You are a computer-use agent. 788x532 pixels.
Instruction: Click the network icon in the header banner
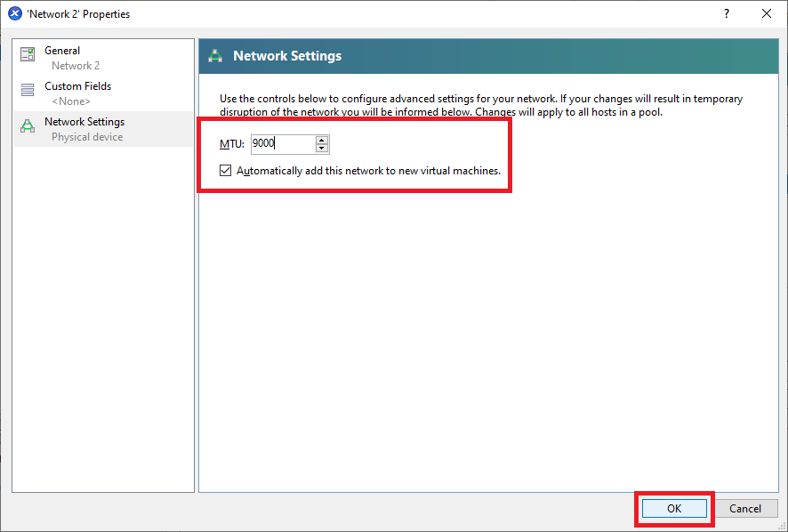point(215,56)
